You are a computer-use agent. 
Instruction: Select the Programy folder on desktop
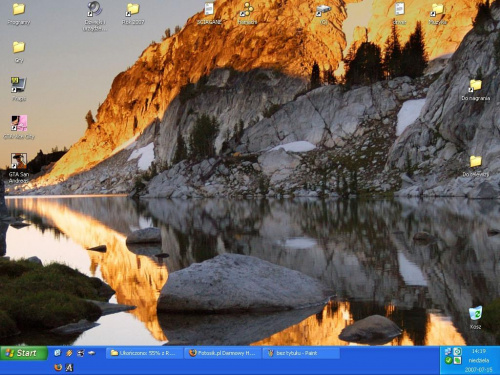[x=19, y=14]
